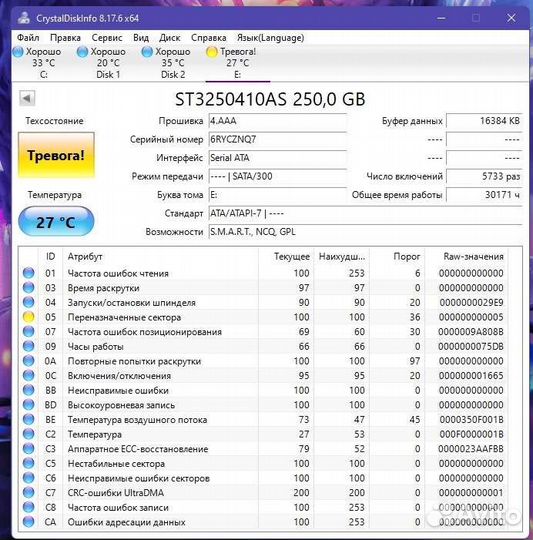The width and height of the screenshot is (533, 540).
Task: Click status icon of Включения/отключения row
Action: tap(29, 375)
